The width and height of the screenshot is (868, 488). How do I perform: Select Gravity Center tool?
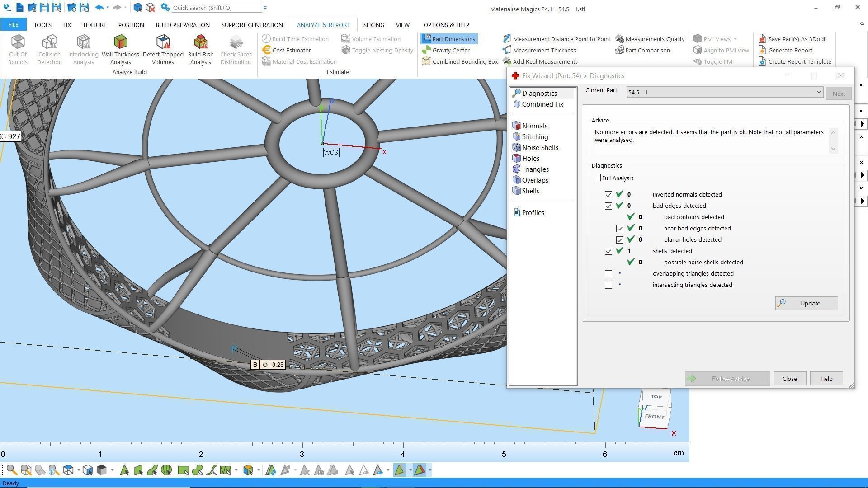[x=446, y=50]
